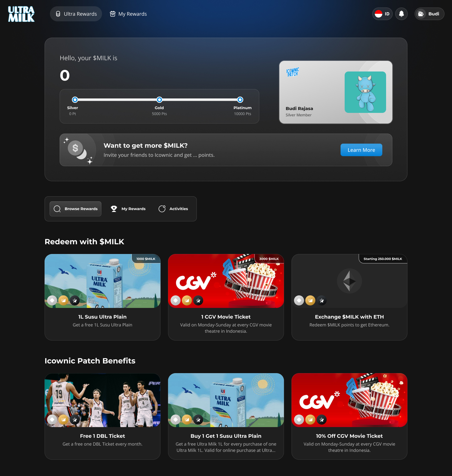This screenshot has width=452, height=476.
Task: Switch to the My Rewards trophy tab
Action: [x=128, y=209]
